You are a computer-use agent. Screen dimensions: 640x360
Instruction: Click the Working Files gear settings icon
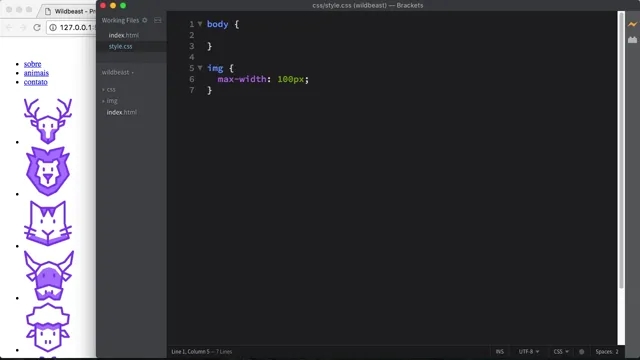pos(144,20)
